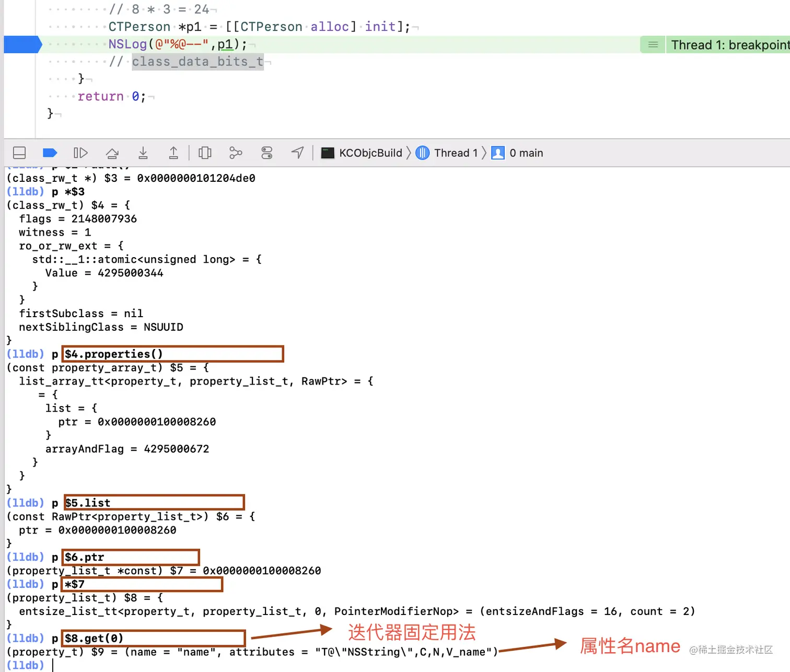Click the Value = 4295000344 line
790x672 pixels.
click(104, 273)
